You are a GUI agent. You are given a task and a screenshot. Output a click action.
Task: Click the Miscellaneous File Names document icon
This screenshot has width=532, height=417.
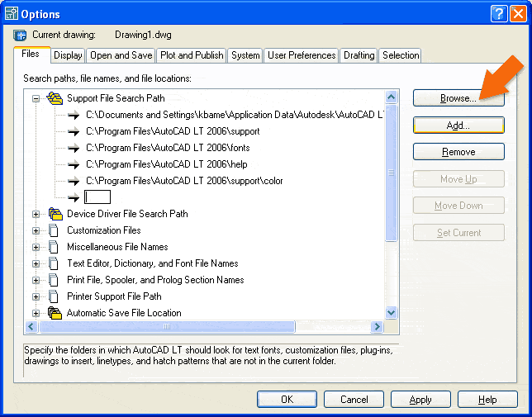pyautogui.click(x=55, y=247)
